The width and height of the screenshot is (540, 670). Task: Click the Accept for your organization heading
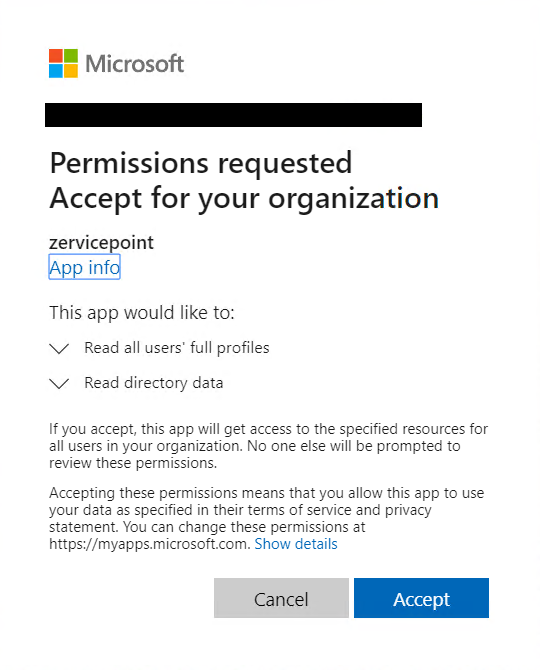tap(244, 199)
